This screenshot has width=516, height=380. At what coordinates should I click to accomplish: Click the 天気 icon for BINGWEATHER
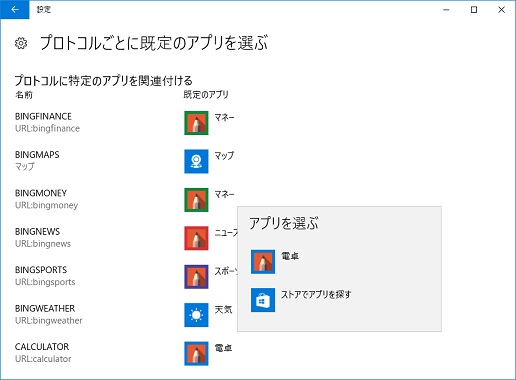tap(196, 315)
